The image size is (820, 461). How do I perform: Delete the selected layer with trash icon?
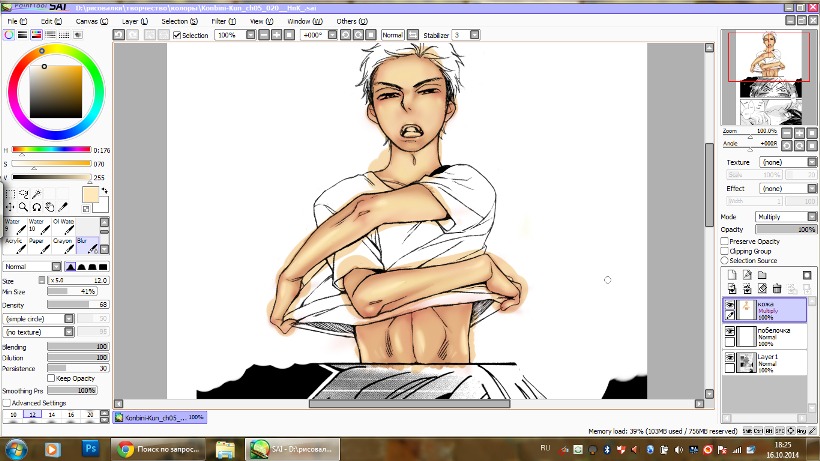(777, 289)
